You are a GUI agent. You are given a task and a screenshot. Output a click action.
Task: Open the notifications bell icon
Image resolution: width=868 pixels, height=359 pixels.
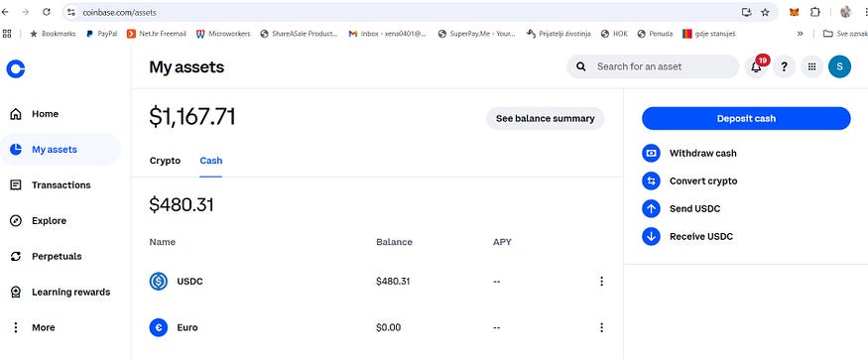tap(756, 66)
